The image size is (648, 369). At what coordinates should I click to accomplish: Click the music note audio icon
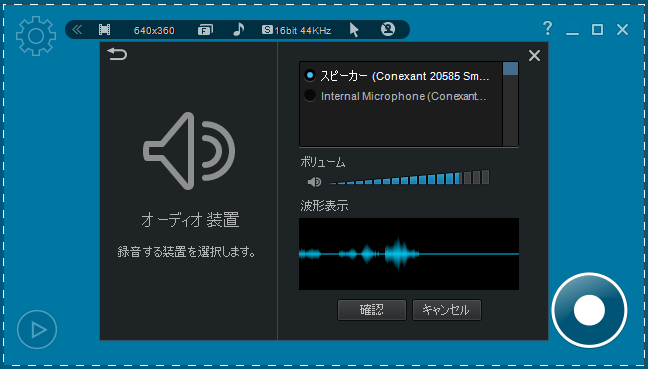(x=238, y=29)
